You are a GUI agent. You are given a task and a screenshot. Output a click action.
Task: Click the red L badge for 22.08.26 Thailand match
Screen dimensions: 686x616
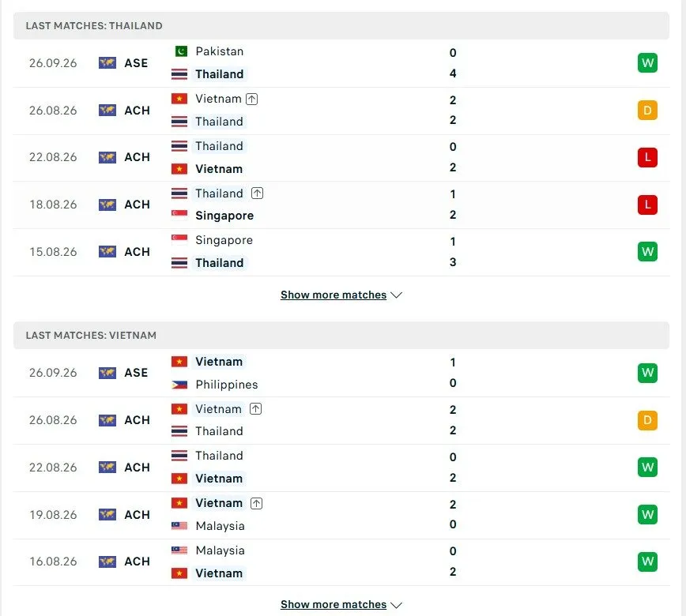coord(647,157)
